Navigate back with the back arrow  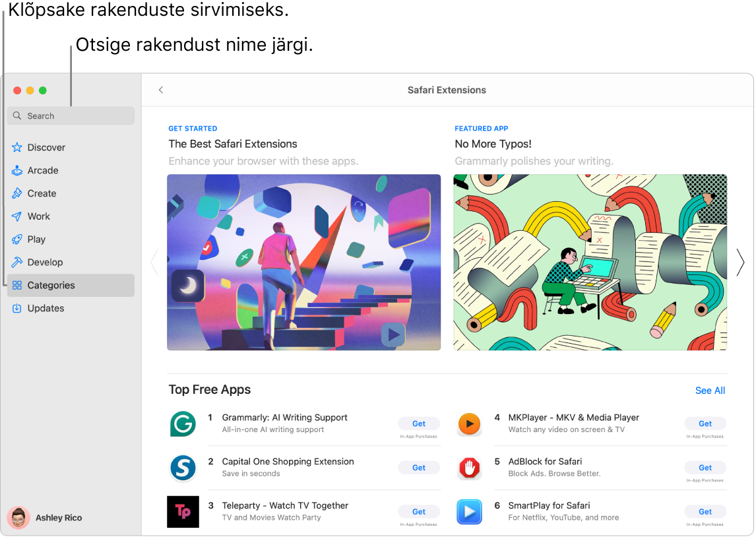pos(160,90)
